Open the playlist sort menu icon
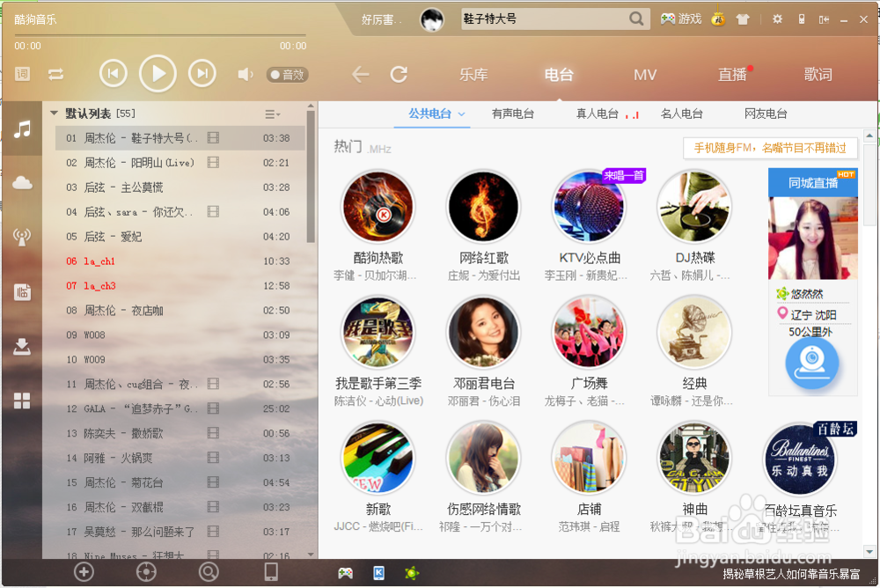880x588 pixels. (x=273, y=114)
